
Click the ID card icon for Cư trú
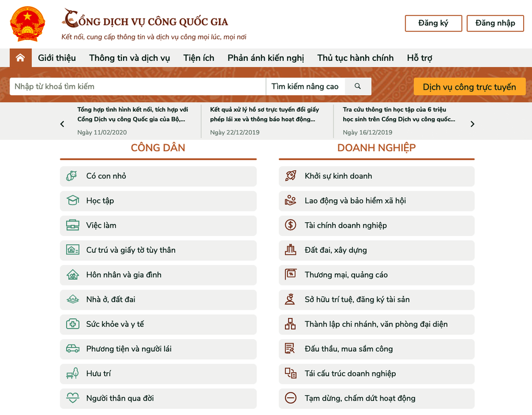(72, 250)
